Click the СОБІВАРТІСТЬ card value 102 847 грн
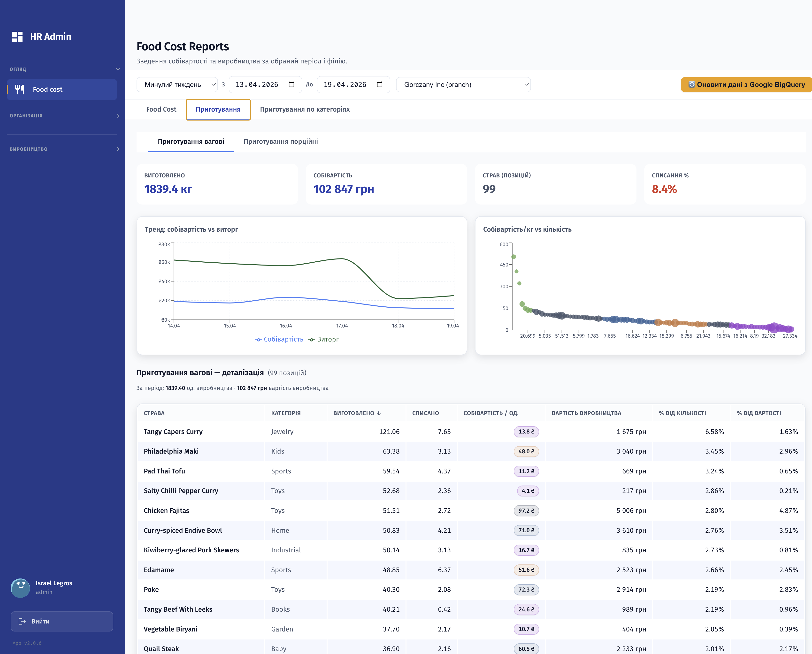Image resolution: width=812 pixels, height=654 pixels. coord(344,189)
